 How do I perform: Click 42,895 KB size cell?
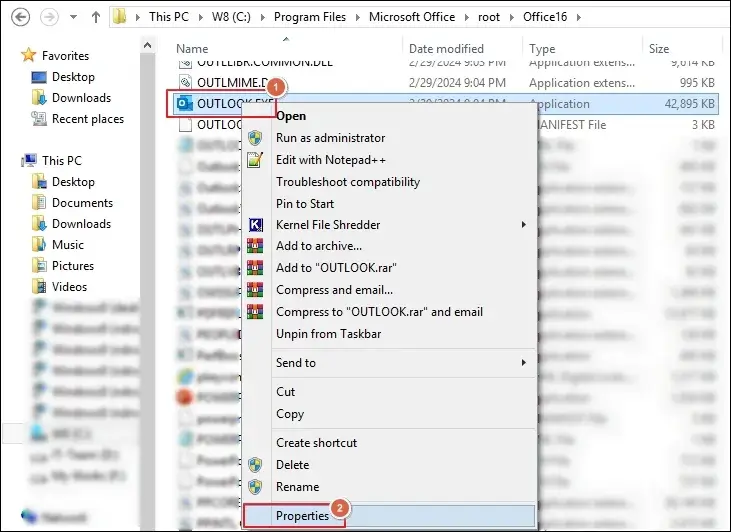click(x=690, y=104)
